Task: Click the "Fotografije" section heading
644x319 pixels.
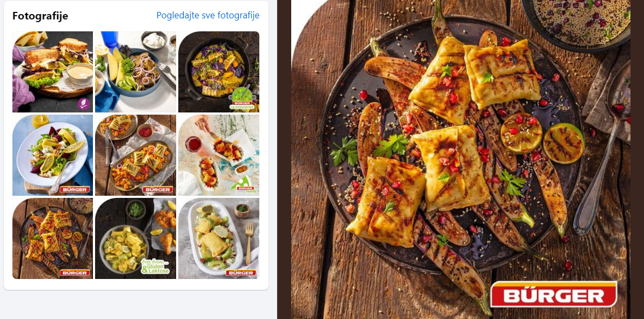Action: [x=40, y=16]
